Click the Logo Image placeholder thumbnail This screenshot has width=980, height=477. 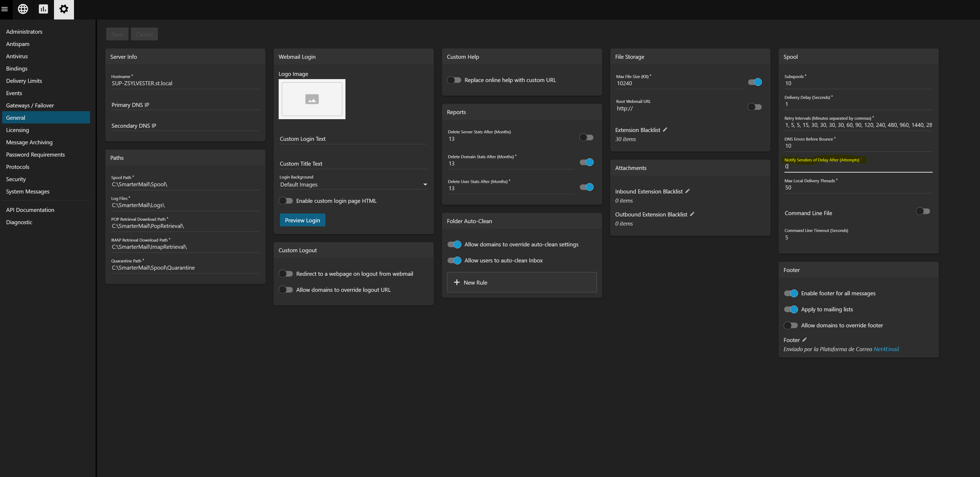pyautogui.click(x=312, y=99)
